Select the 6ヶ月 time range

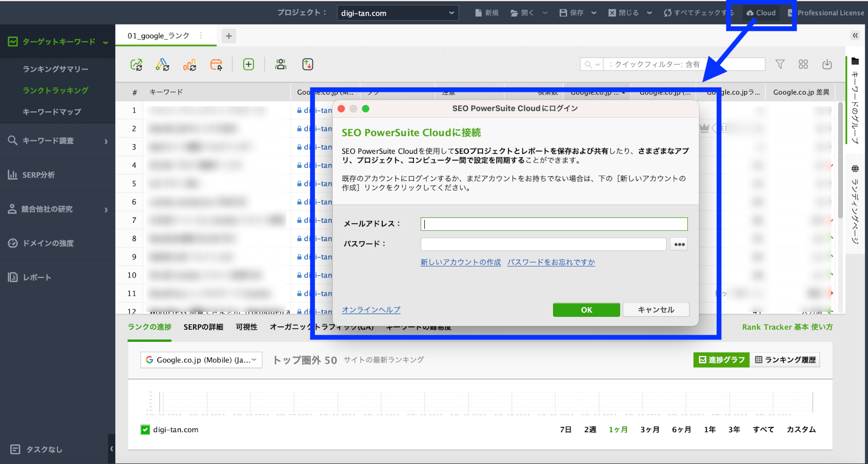[682, 430]
